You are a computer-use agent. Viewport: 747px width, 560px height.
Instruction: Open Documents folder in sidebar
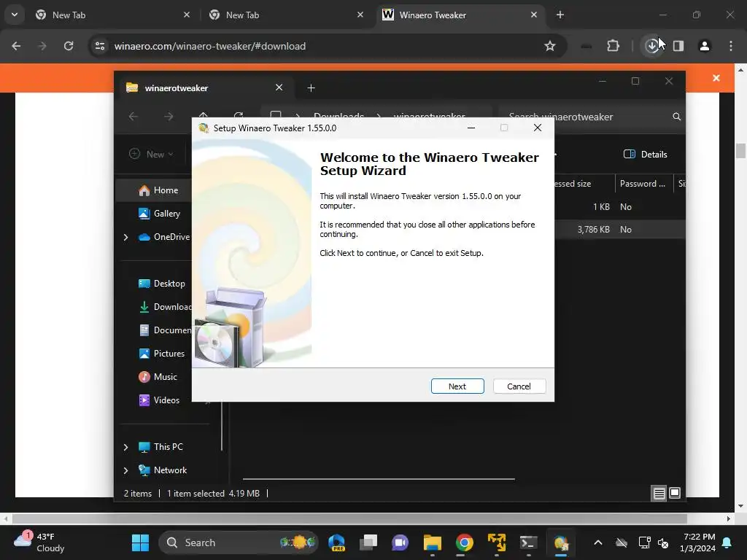[x=164, y=330]
